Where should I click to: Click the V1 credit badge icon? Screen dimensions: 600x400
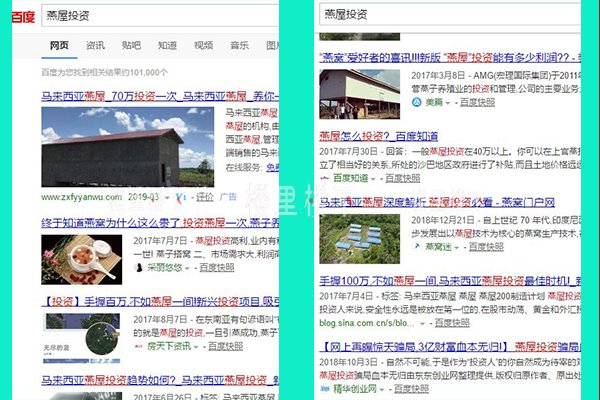181,197
